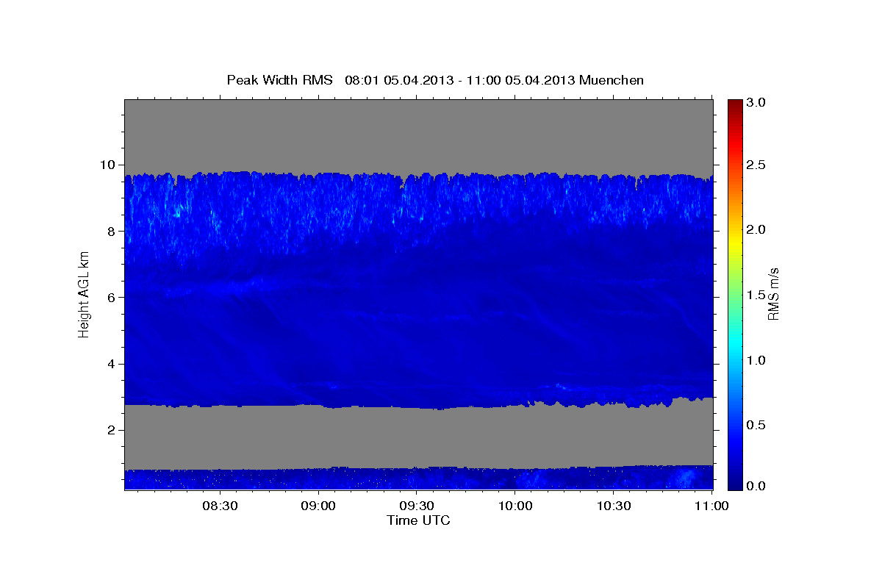
Task: Click the height tick label 10
Action: [108, 165]
